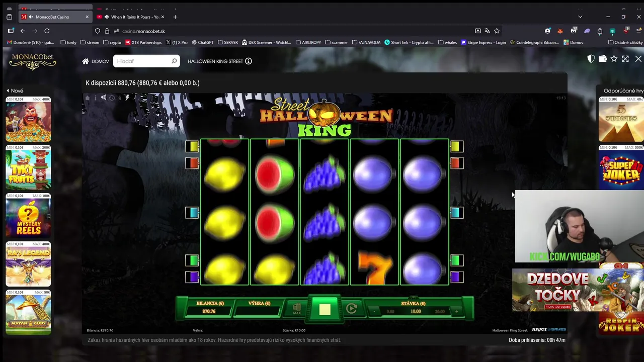
Task: Open the stream bookmarks folder
Action: tap(90, 42)
